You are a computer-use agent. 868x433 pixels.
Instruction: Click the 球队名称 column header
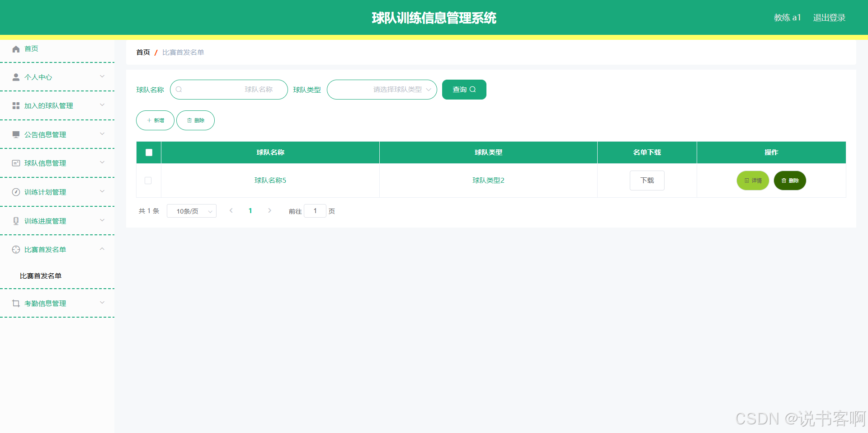270,152
